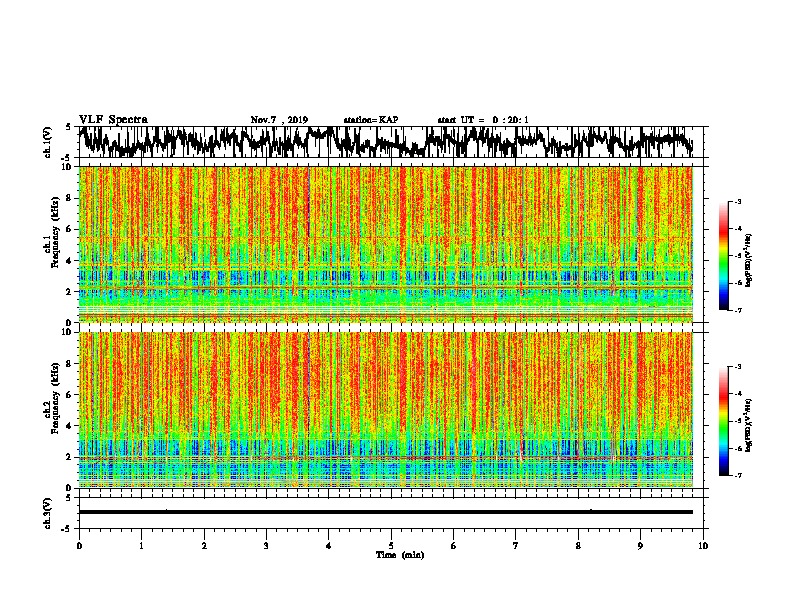This screenshot has width=792, height=612.
Task: Click the "5" tick on the Time axis
Action: coord(391,546)
